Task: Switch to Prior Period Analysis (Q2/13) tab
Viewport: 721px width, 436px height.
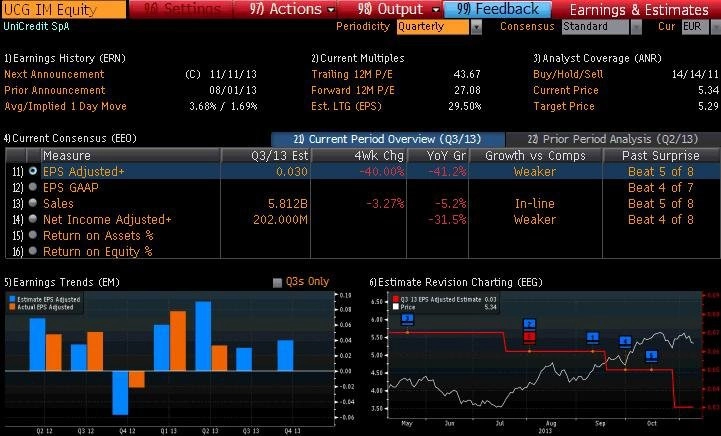Action: 612,139
